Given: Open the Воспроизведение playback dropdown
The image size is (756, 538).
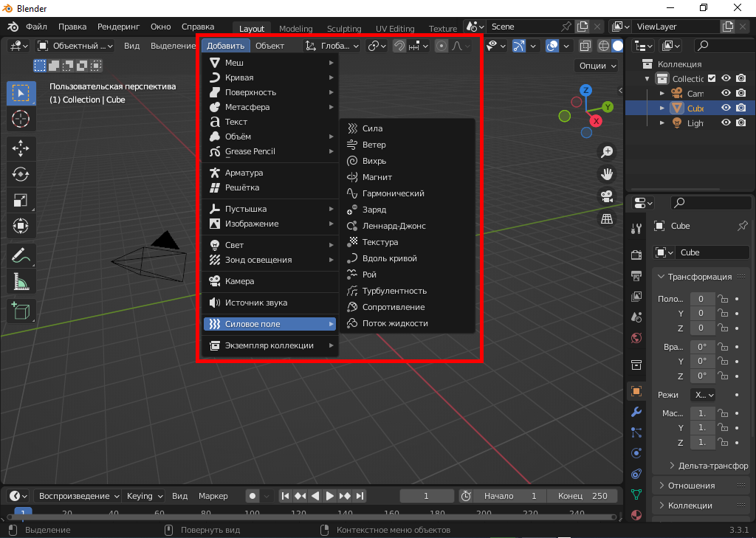Looking at the screenshot, I should (78, 496).
